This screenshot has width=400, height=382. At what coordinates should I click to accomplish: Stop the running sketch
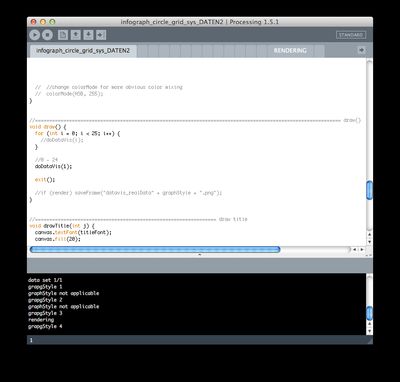point(47,35)
